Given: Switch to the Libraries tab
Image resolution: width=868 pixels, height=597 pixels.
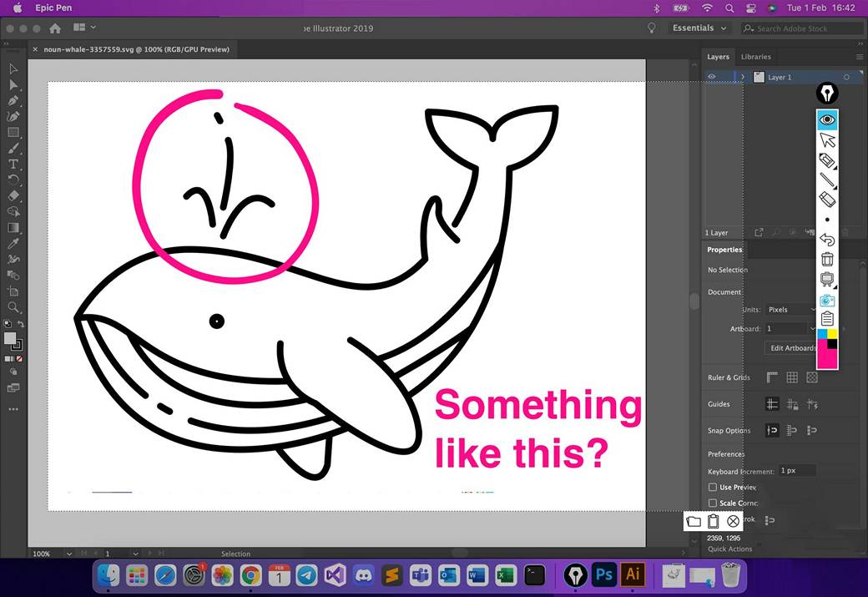Looking at the screenshot, I should tap(756, 57).
